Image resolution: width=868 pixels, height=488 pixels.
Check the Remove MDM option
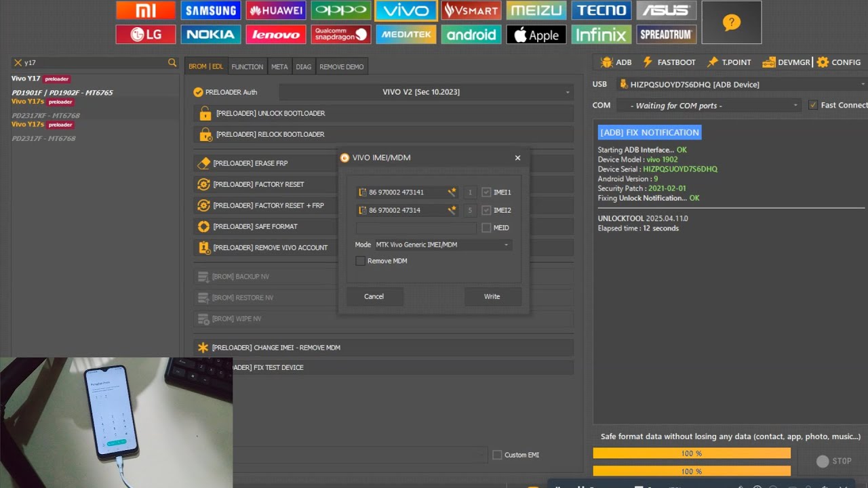(x=361, y=261)
